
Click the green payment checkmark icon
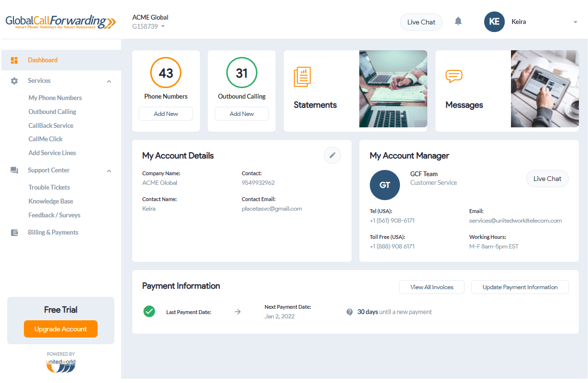149,311
